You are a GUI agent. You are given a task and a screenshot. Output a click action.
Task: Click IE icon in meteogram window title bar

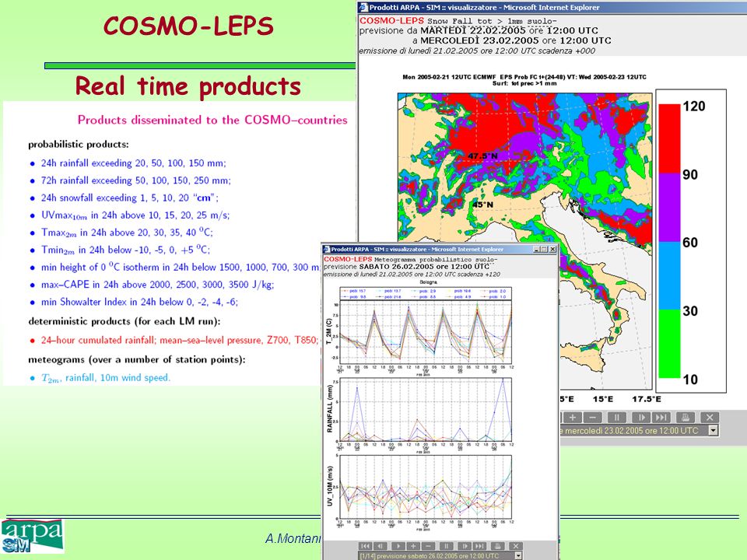tap(327, 249)
